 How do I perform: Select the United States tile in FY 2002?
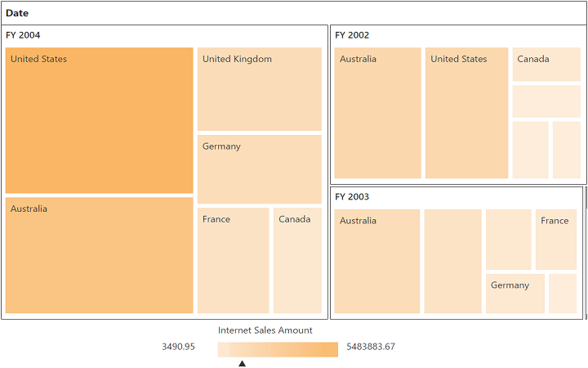(x=466, y=113)
